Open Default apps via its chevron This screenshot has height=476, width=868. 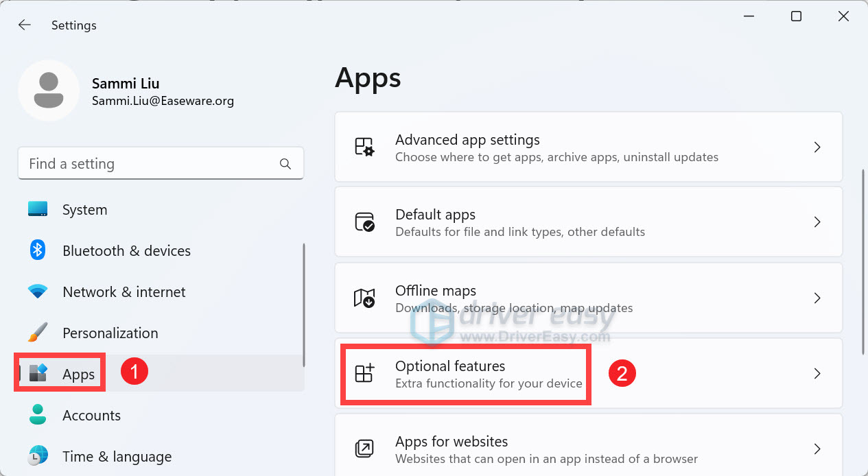(x=817, y=222)
